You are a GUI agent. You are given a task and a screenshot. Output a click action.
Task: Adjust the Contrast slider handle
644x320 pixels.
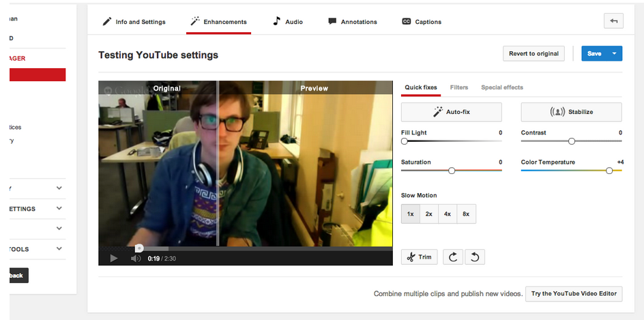[571, 141]
